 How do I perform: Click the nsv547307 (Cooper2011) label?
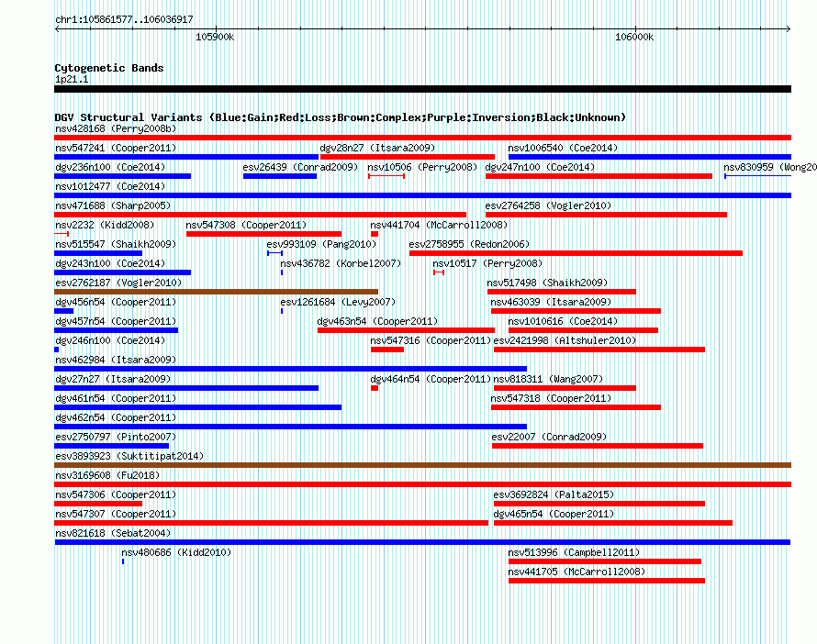tap(116, 514)
